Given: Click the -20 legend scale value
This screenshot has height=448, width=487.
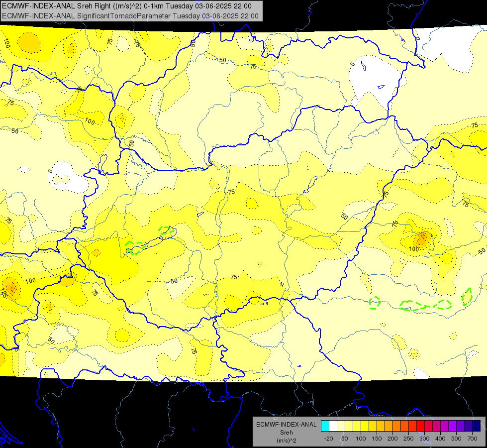Looking at the screenshot, I should pos(328,439).
